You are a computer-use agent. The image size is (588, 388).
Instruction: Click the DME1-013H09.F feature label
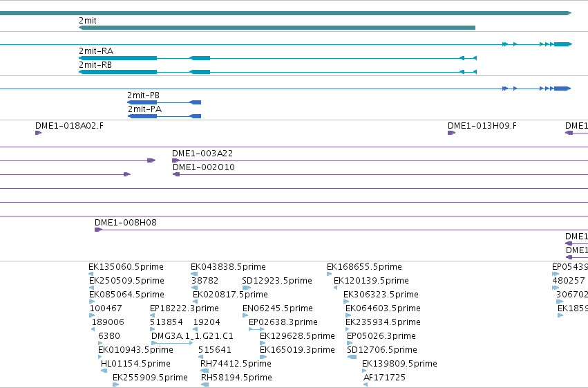[x=482, y=126]
